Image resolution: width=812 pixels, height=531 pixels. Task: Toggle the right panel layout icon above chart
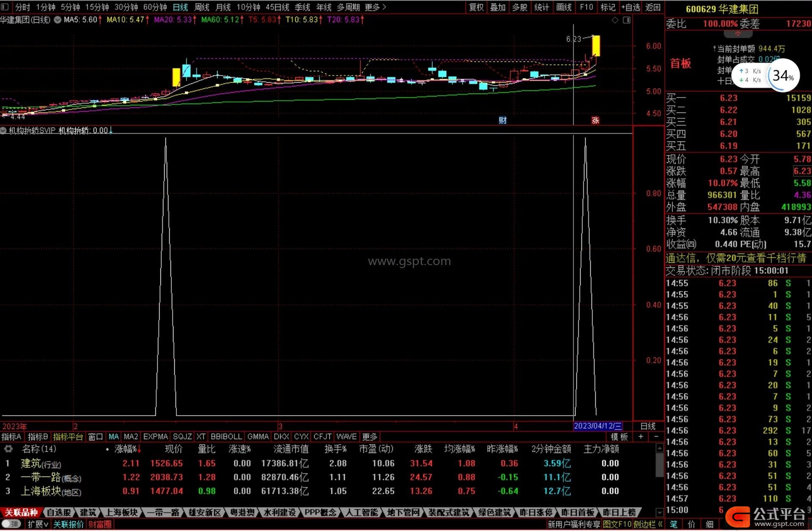pyautogui.click(x=627, y=20)
